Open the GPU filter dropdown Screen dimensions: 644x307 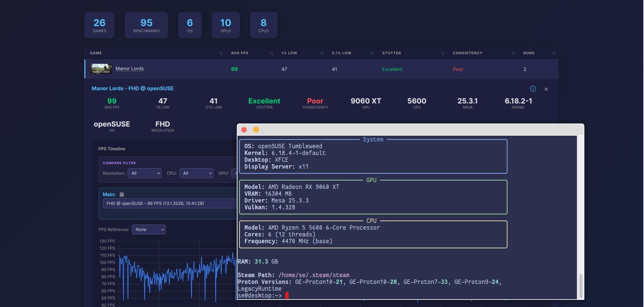pyautogui.click(x=234, y=173)
